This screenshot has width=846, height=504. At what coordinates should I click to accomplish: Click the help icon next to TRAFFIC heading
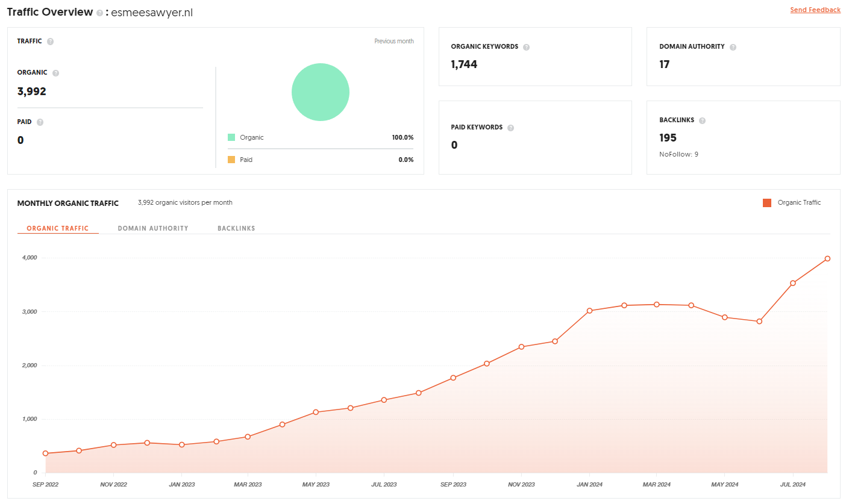pyautogui.click(x=50, y=42)
